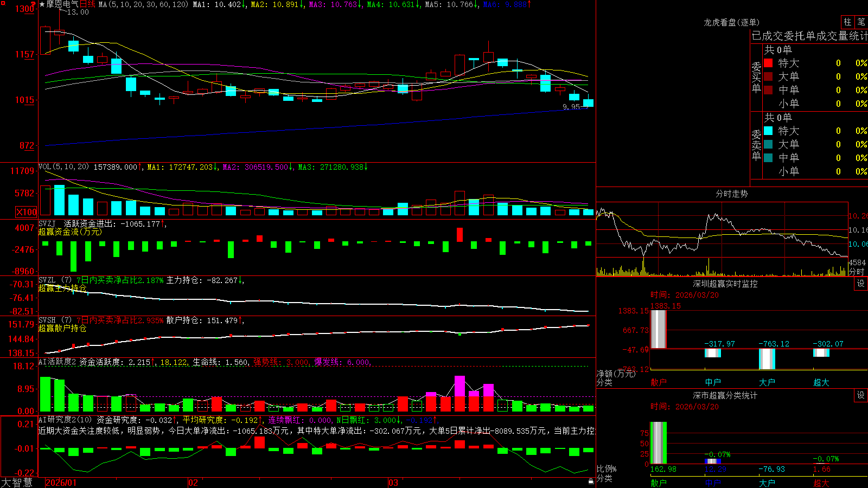Click the 02 month marker on the time axis
This screenshot has height=488, width=868.
[193, 483]
